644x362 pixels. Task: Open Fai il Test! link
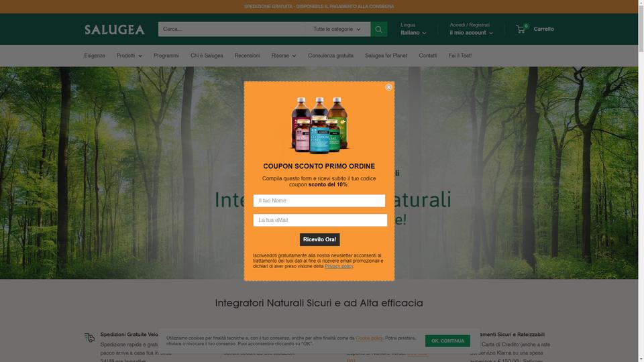[x=460, y=56]
